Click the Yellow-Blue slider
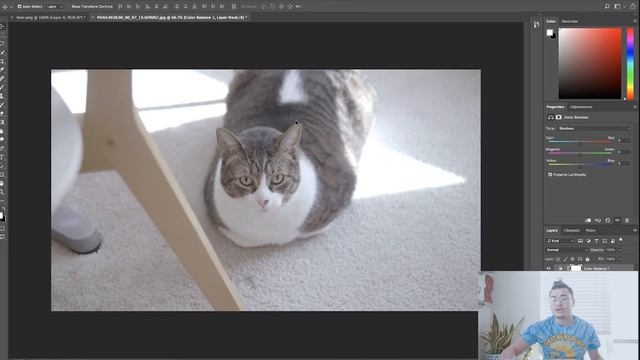 580,164
